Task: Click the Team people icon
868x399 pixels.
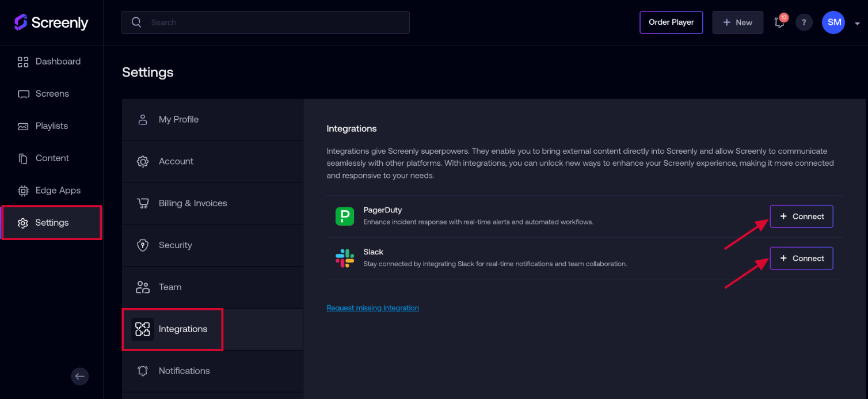Action: [x=143, y=287]
